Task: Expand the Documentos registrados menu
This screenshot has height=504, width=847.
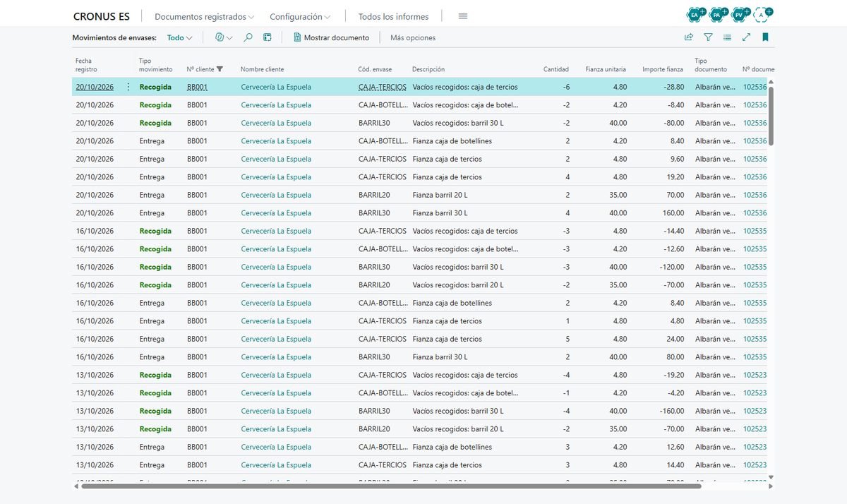Action: pyautogui.click(x=205, y=16)
